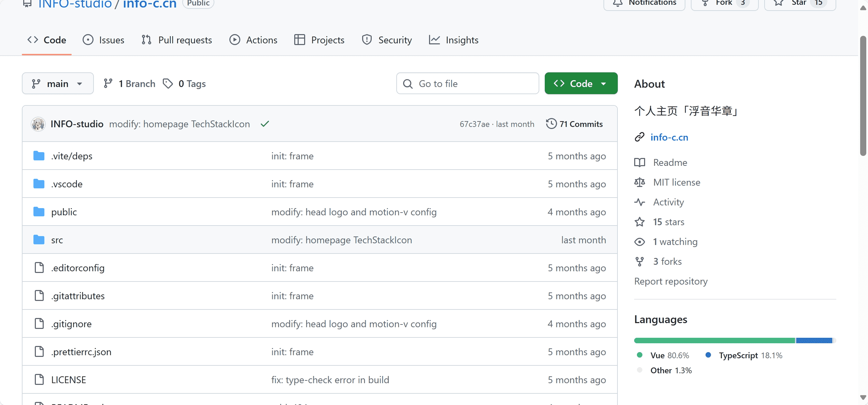The image size is (868, 405).
Task: Click the Go to file search field
Action: pyautogui.click(x=468, y=83)
